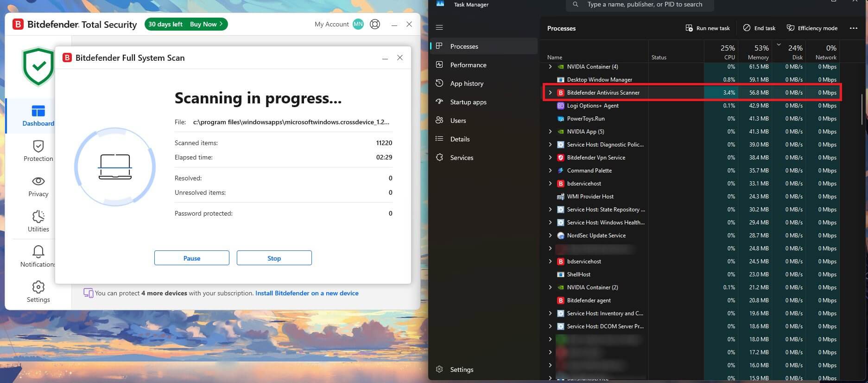Click the Desktop Window Manager icon
The width and height of the screenshot is (868, 383).
(x=560, y=80)
